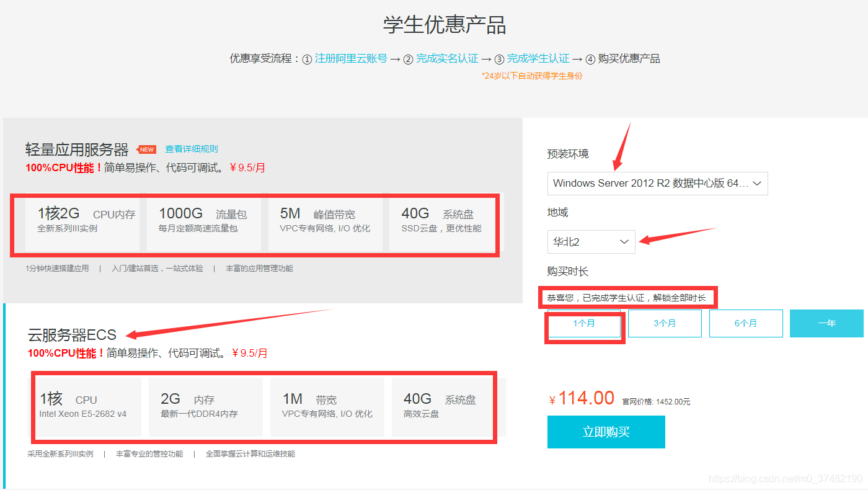The height and width of the screenshot is (490, 868).
Task: Click the 丰富专业的管控功能 text
Action: point(149,454)
